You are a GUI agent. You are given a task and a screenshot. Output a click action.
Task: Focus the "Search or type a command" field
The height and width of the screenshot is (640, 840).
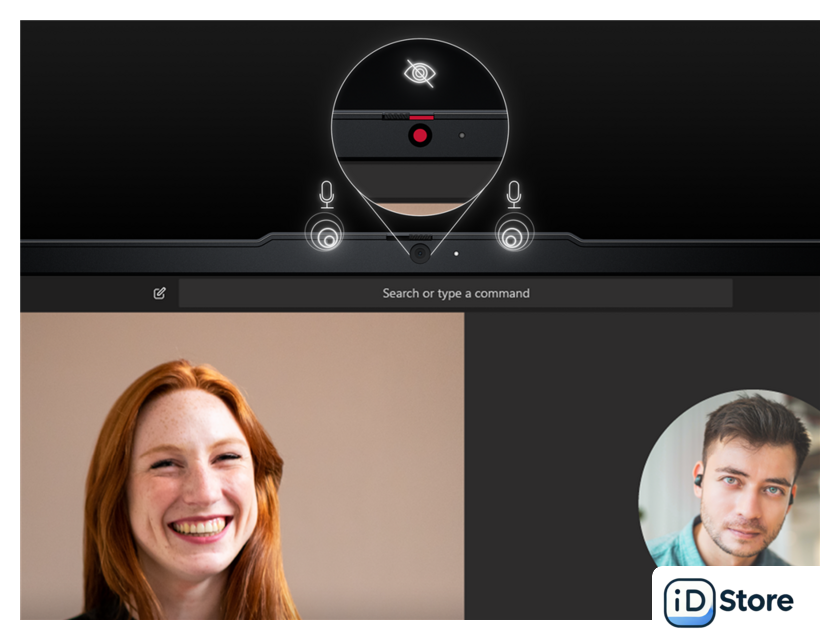[x=455, y=293]
